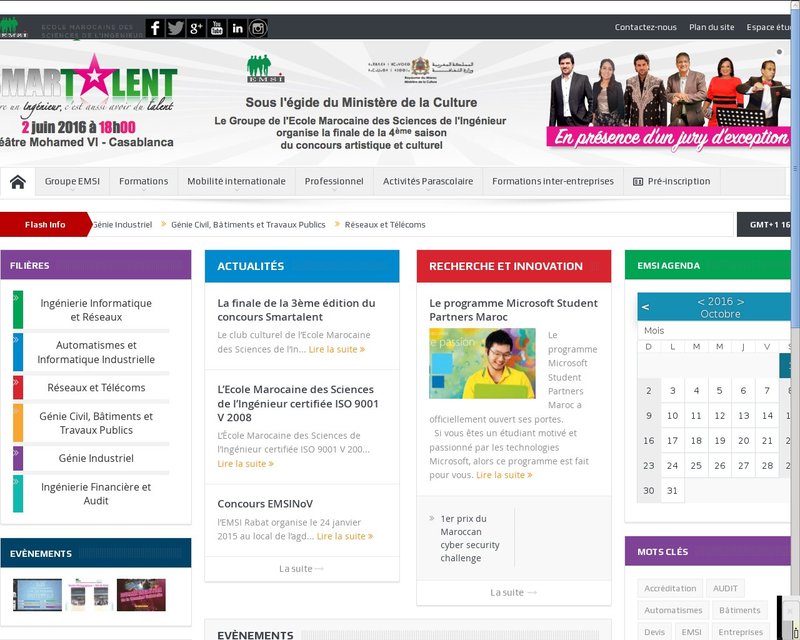Click the Bâtiments keyword tag

point(740,610)
